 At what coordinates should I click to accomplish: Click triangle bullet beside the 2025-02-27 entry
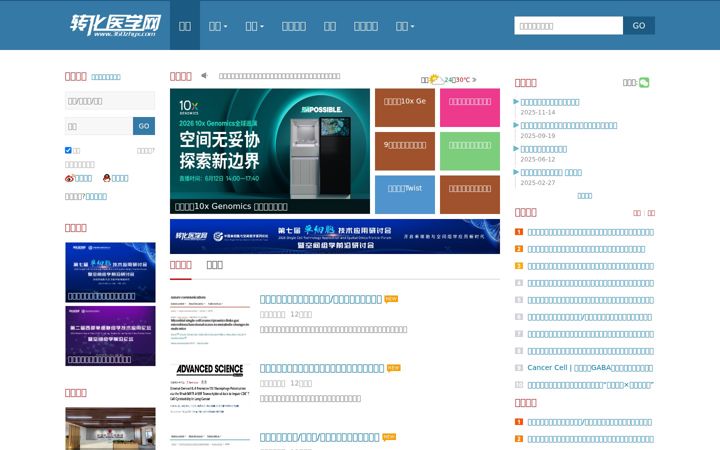[x=516, y=172]
